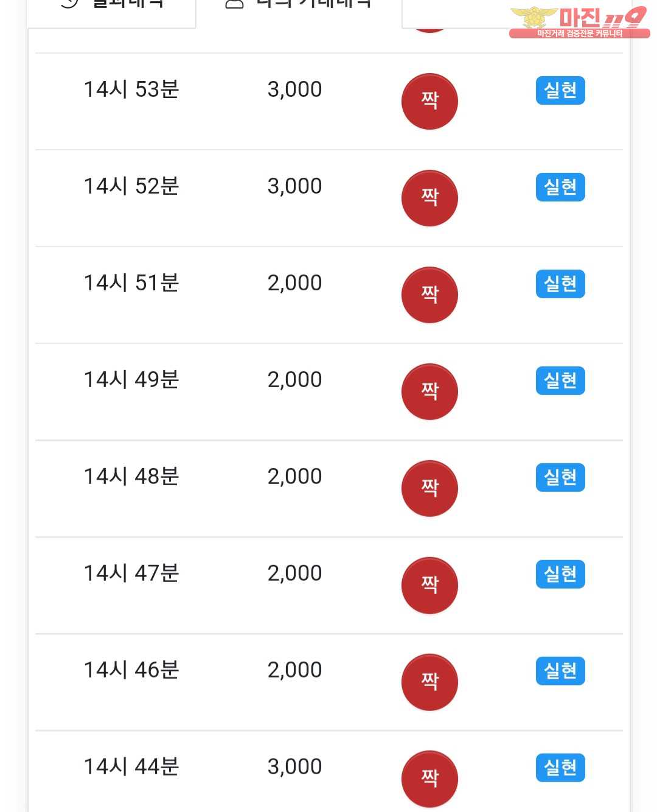Click the 3,000 amount at 14시 53분
The width and height of the screenshot is (657, 812).
[294, 89]
